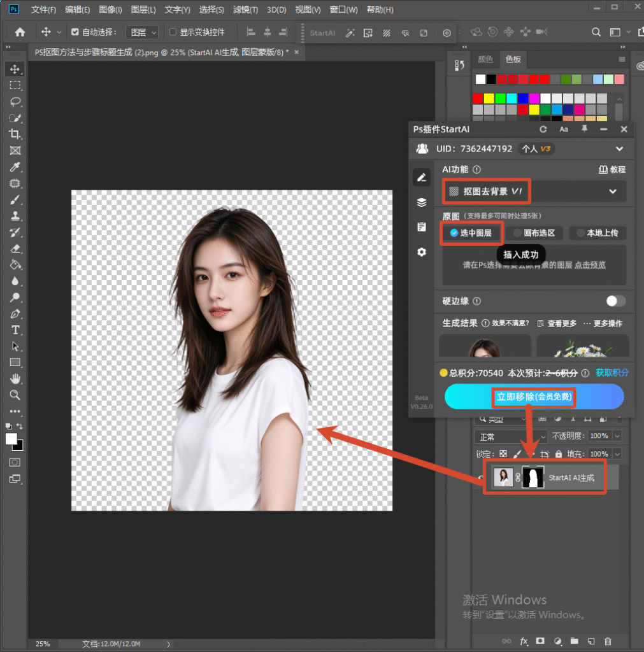Pick the yellow swatch in 色板

pyautogui.click(x=489, y=98)
